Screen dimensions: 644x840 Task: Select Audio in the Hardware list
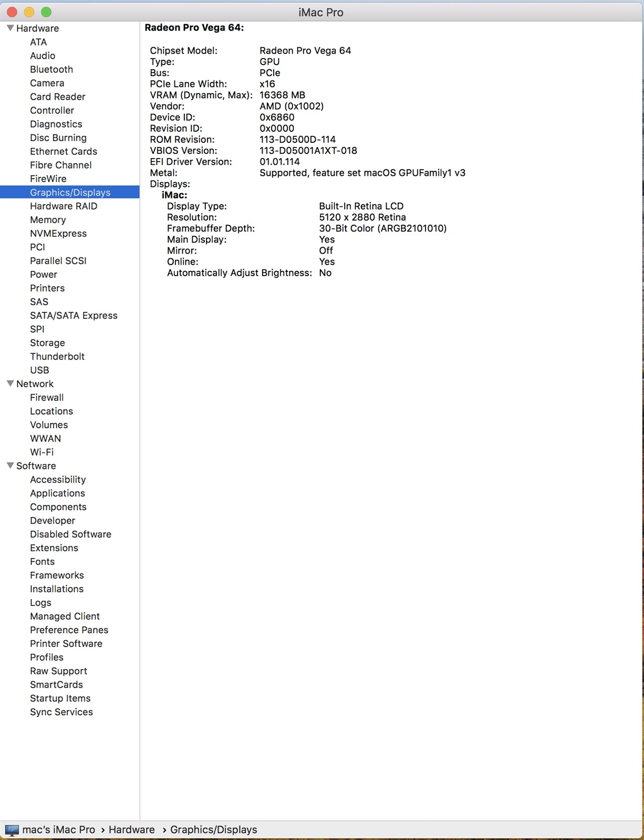pyautogui.click(x=43, y=56)
